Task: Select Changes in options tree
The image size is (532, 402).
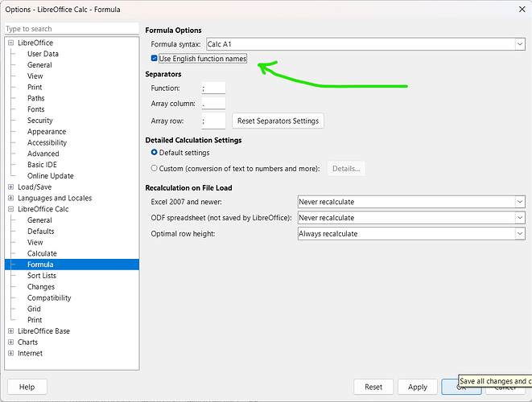Action: pyautogui.click(x=41, y=287)
